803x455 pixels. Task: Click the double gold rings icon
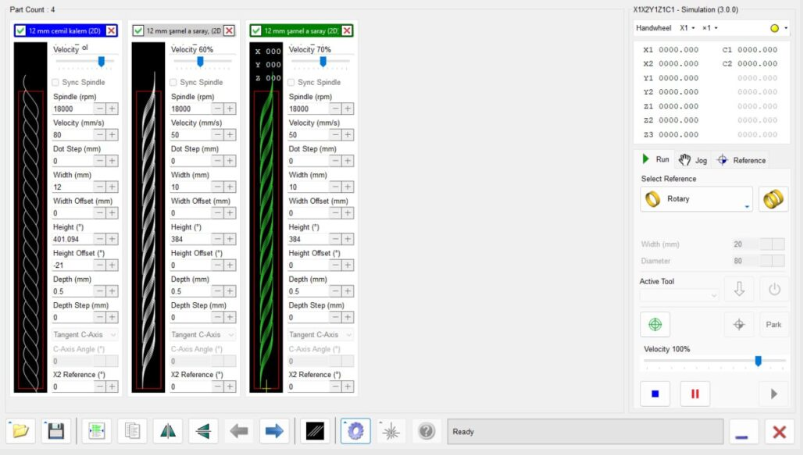773,199
